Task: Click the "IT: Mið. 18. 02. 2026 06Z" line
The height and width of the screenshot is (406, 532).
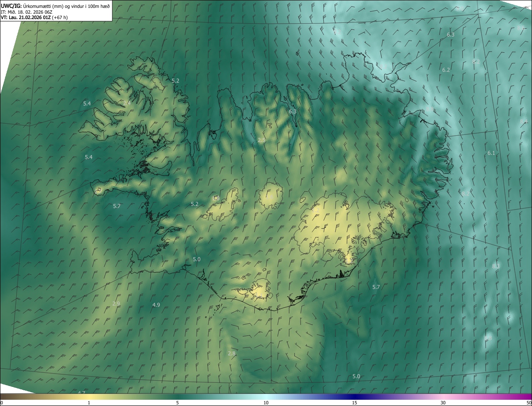Action: [27, 12]
